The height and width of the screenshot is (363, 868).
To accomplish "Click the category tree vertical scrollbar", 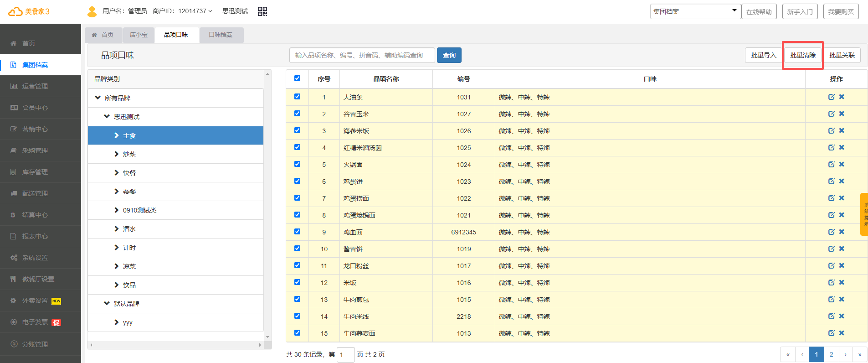I will tap(268, 205).
